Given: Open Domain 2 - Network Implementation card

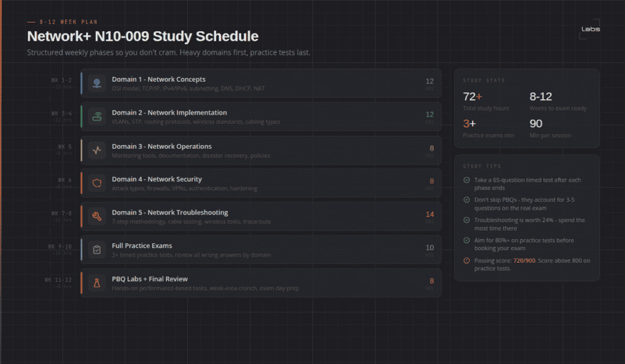Looking at the screenshot, I should click(261, 116).
